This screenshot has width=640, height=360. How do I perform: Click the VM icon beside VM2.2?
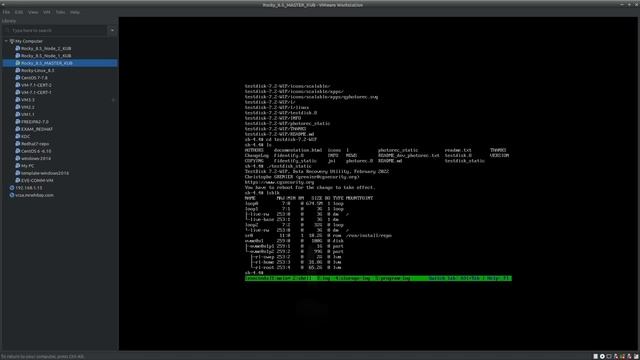point(18,107)
